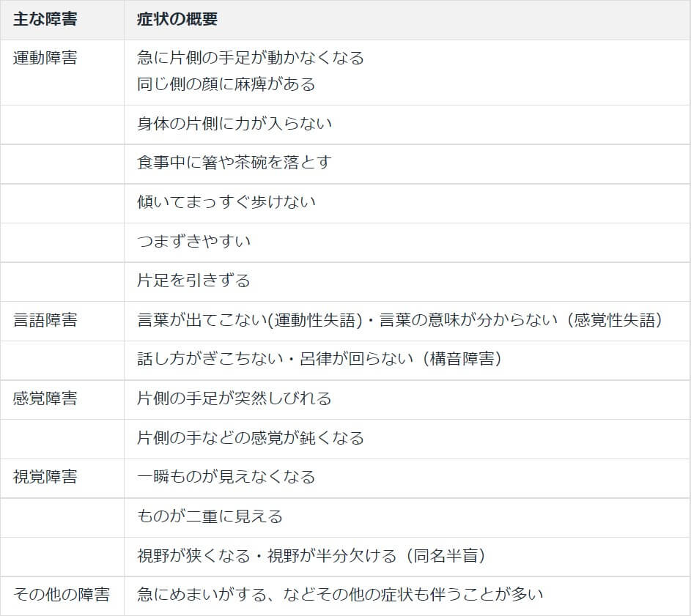Select the 言語障害 row label
The width and height of the screenshot is (691, 616).
point(45,321)
